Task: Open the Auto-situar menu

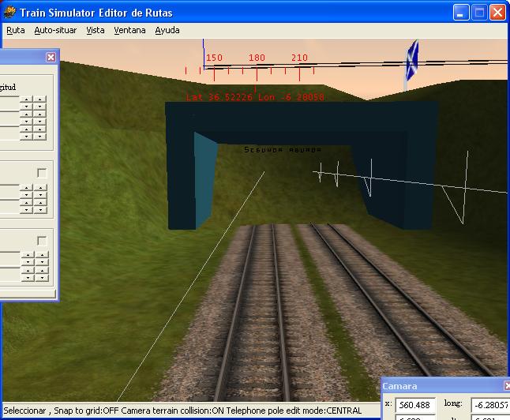Action: (55, 30)
